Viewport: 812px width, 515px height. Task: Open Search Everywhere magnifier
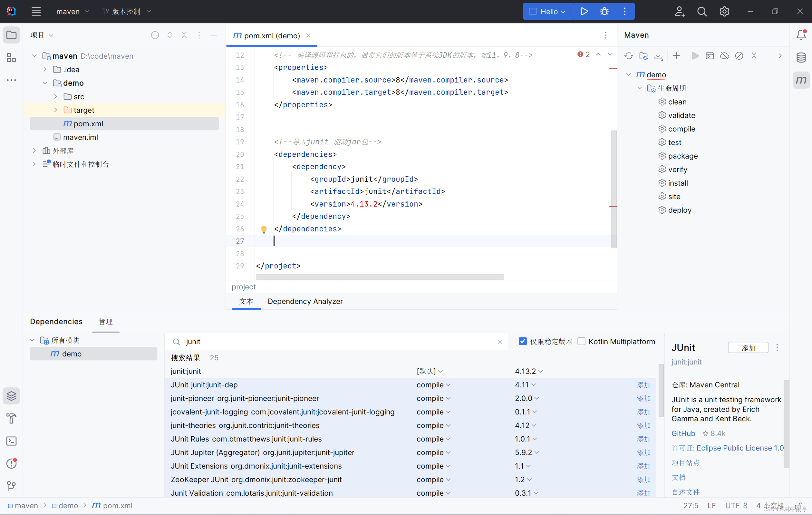tap(702, 12)
